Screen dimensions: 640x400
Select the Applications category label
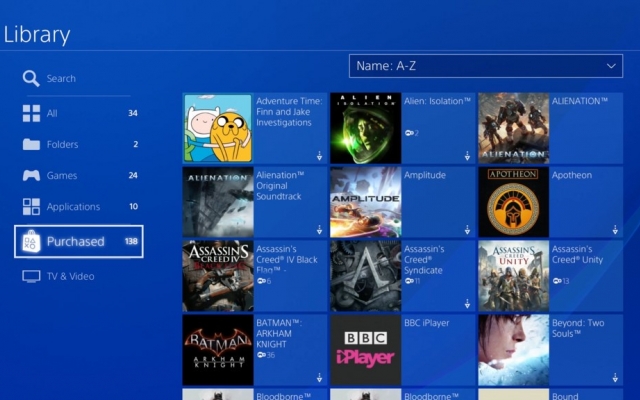[73, 207]
